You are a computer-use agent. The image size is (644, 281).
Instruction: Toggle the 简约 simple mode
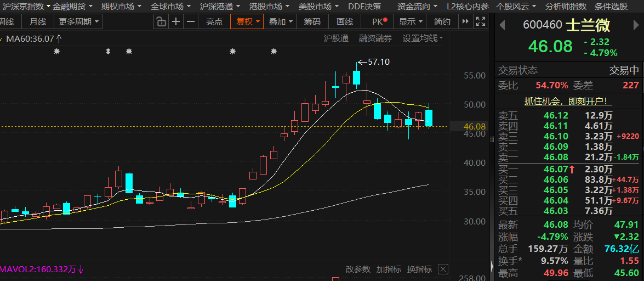click(442, 22)
